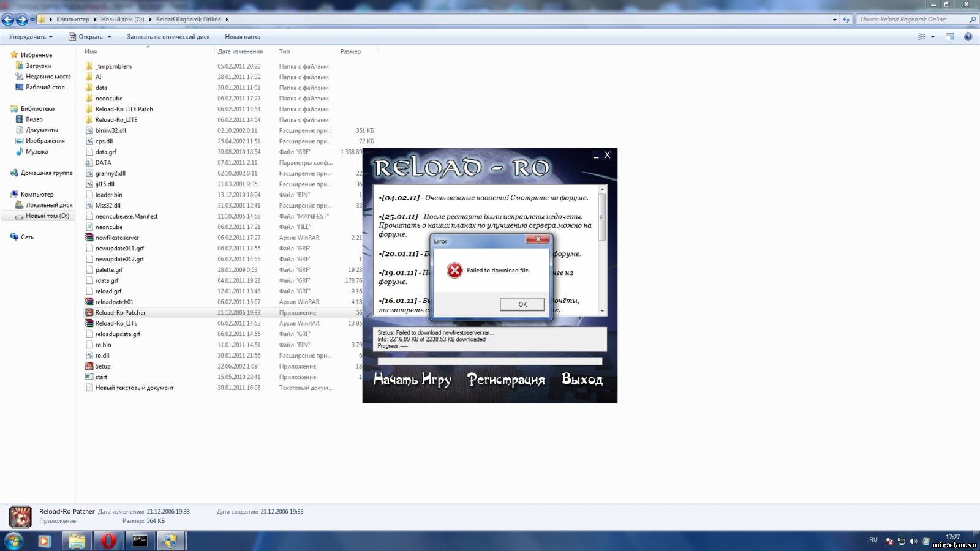The image size is (980, 551).
Task: Click the volume icon in system tray
Action: pos(913,541)
